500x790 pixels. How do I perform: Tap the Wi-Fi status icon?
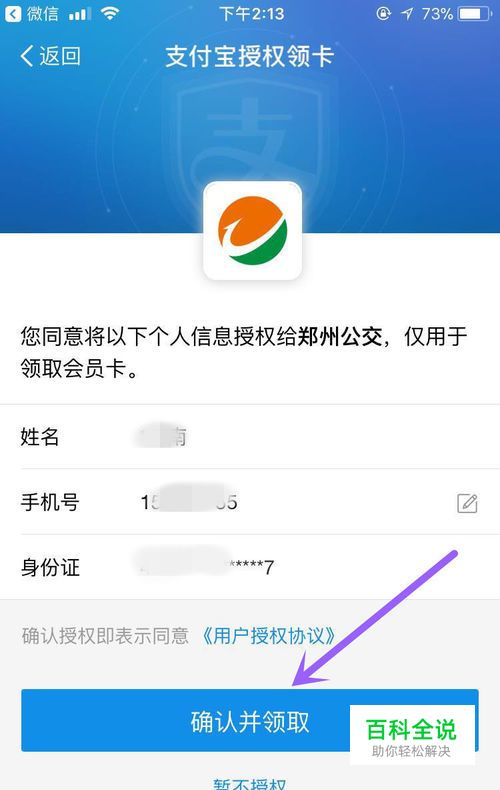tap(109, 14)
